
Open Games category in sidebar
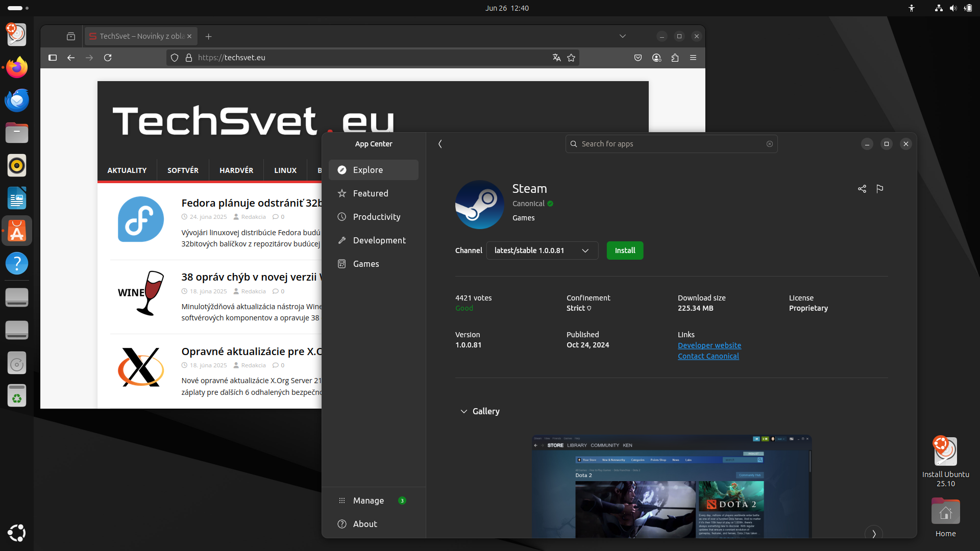[374, 264]
